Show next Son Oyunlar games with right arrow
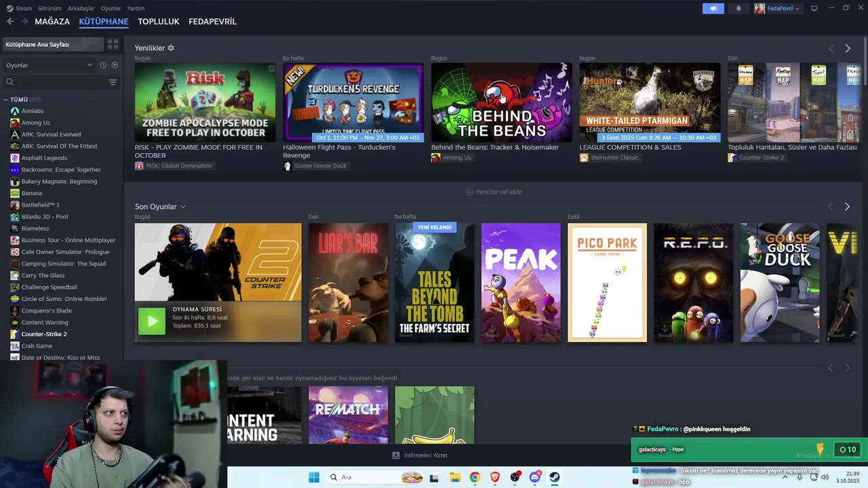The width and height of the screenshot is (868, 488). pos(847,207)
